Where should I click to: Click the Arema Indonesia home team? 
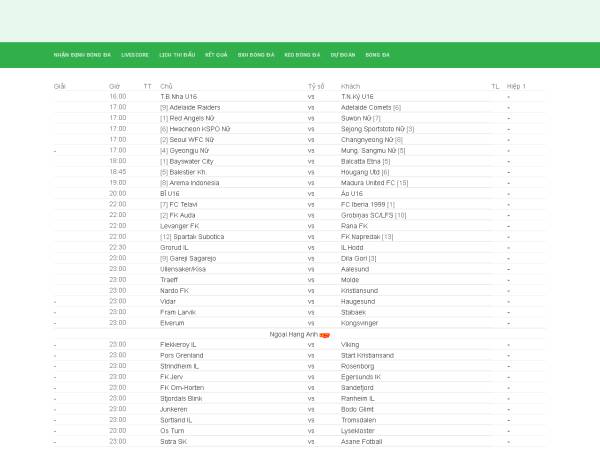pos(188,182)
